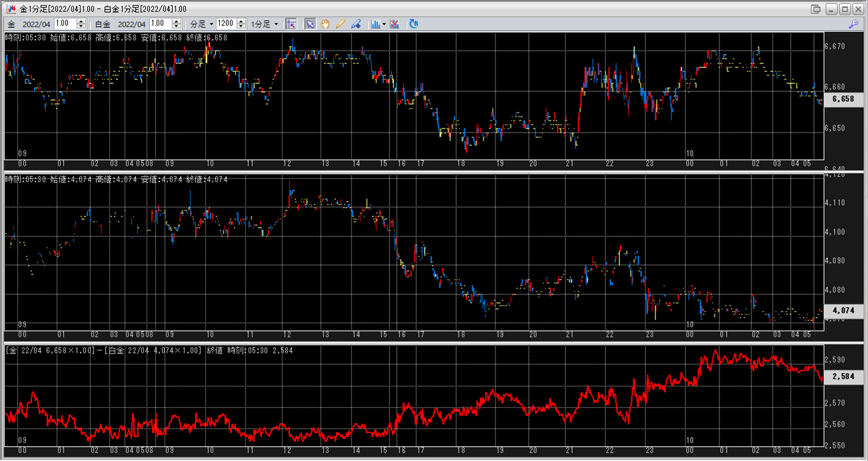The image size is (868, 461).
Task: Toggle the crosshair scale toolbar button
Action: [x=291, y=24]
